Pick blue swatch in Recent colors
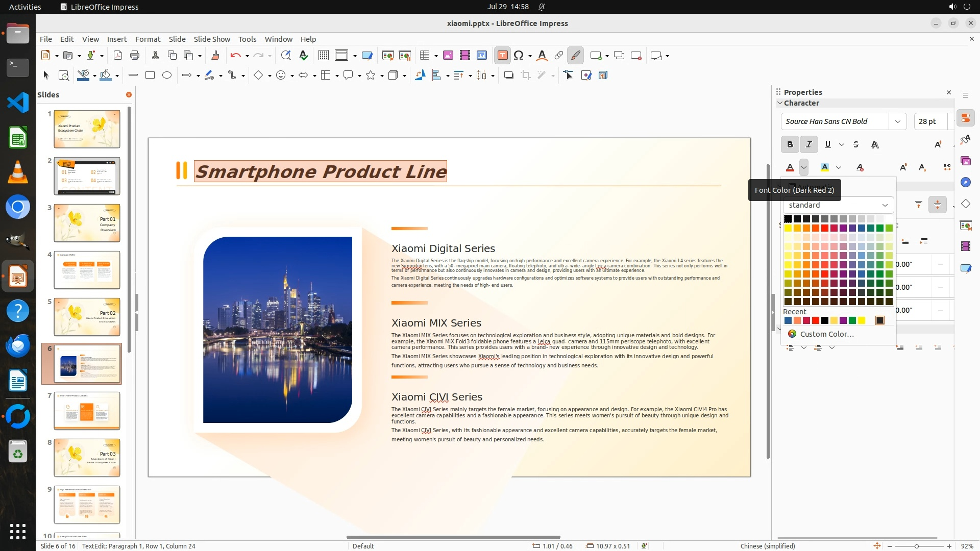 [x=788, y=320]
